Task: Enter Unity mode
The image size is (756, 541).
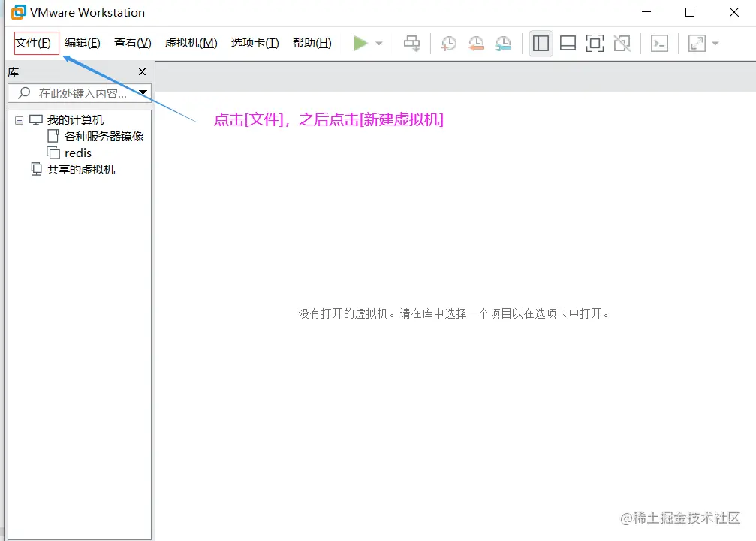Action: coord(622,43)
